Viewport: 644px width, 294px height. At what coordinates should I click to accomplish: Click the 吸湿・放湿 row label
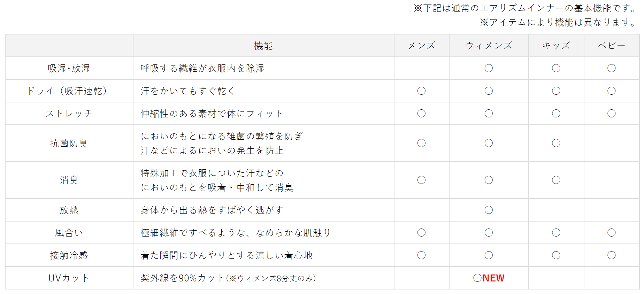tap(69, 68)
